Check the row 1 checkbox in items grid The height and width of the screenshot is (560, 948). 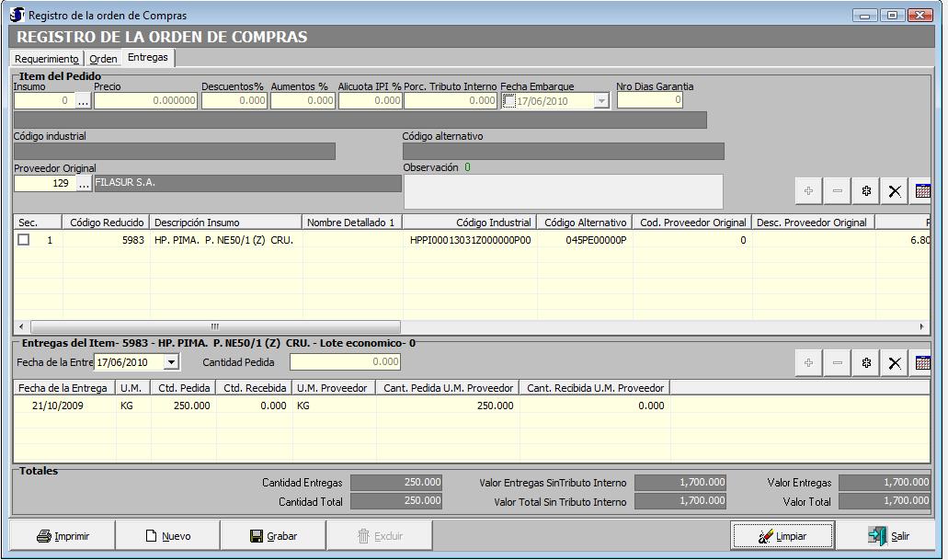(24, 240)
